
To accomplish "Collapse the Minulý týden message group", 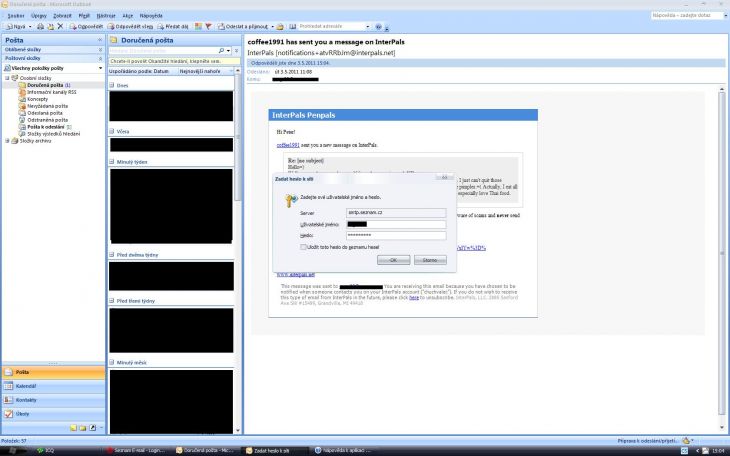I will (x=112, y=162).
